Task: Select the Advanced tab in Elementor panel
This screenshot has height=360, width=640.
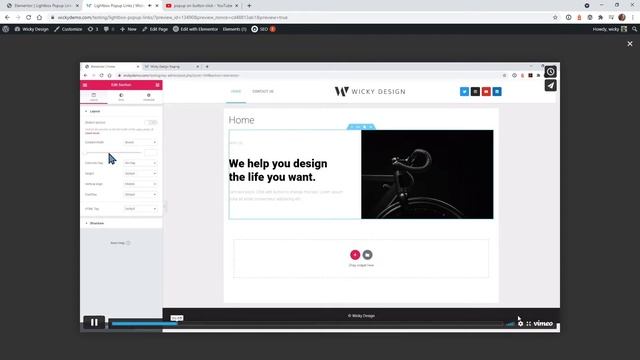Action: coord(149,97)
